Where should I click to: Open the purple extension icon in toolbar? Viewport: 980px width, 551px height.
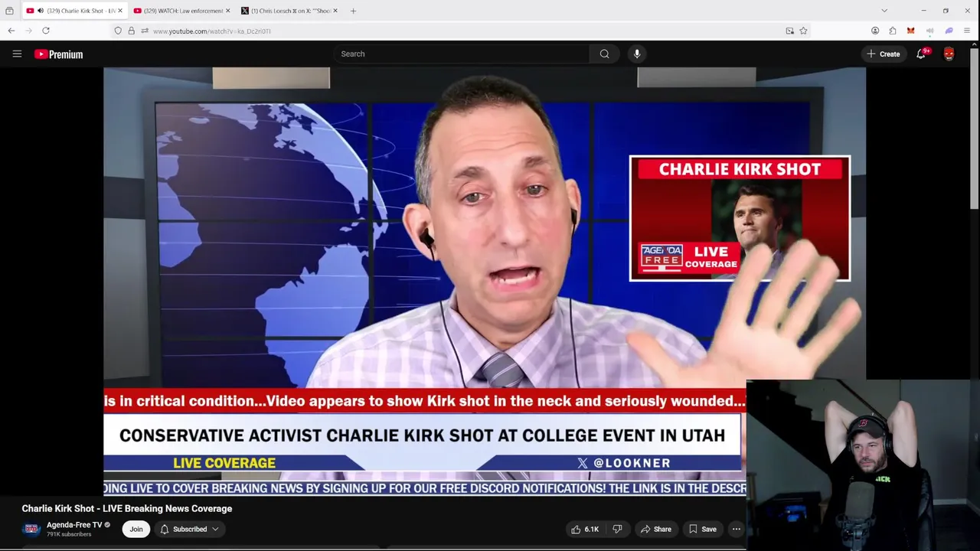(x=949, y=31)
